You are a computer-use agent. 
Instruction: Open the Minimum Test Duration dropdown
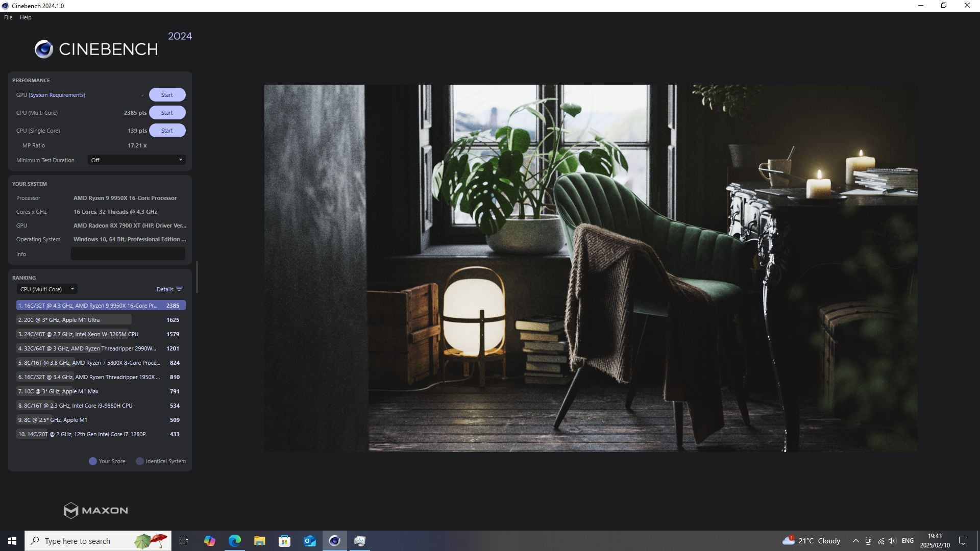[x=136, y=160]
